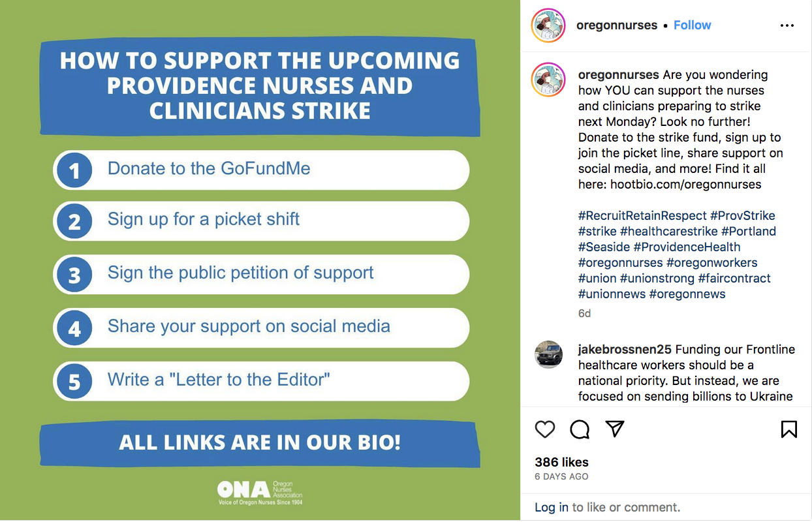812x522 pixels.
Task: Click the Log in link
Action: [x=552, y=507]
